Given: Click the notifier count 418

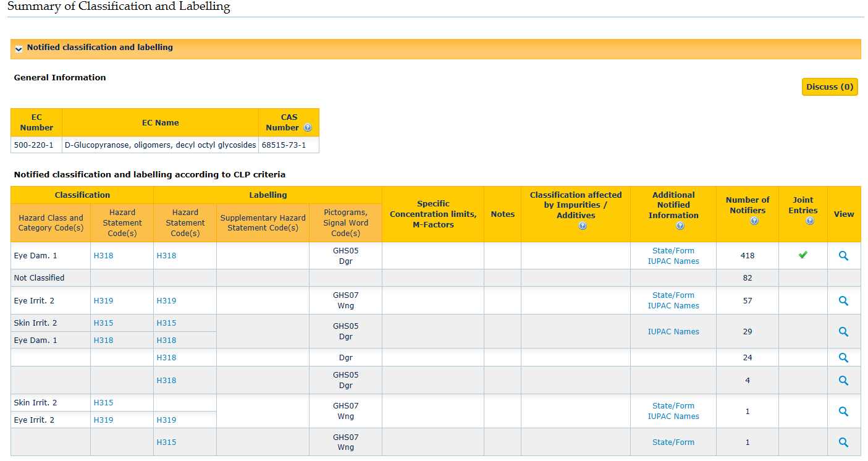Looking at the screenshot, I should 748,256.
